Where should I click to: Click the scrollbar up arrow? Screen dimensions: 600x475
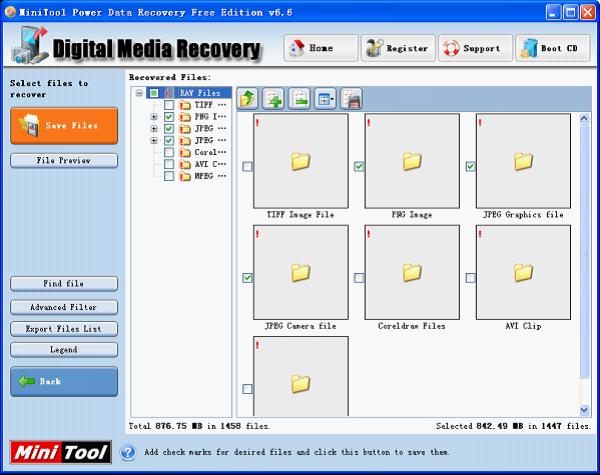(584, 119)
